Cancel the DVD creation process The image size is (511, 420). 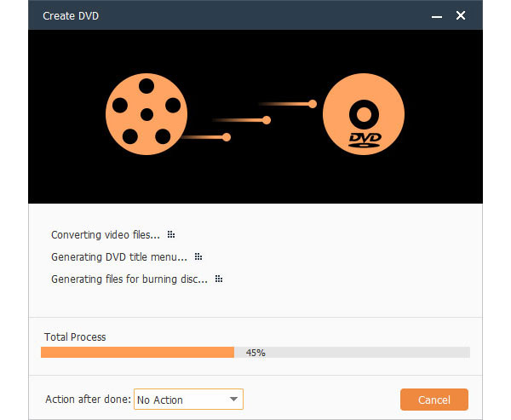tap(434, 400)
